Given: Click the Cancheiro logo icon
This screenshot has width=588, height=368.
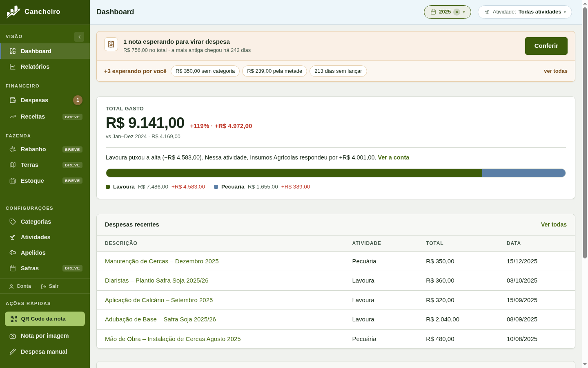Looking at the screenshot, I should pos(13,12).
